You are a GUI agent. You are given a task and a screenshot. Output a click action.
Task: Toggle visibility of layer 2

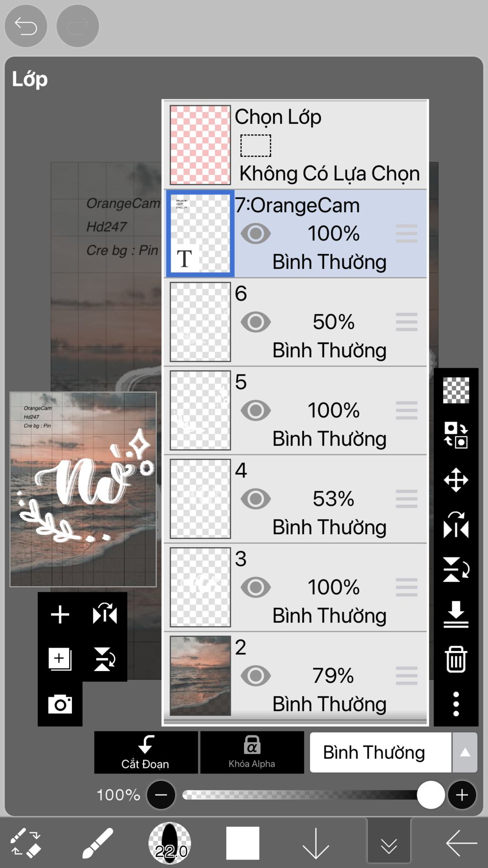click(256, 676)
